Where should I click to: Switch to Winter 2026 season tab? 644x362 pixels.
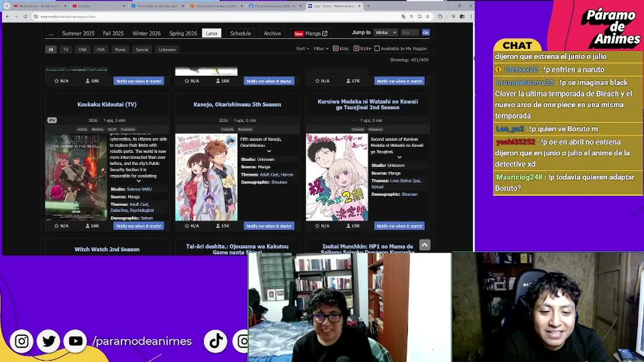[x=146, y=34]
